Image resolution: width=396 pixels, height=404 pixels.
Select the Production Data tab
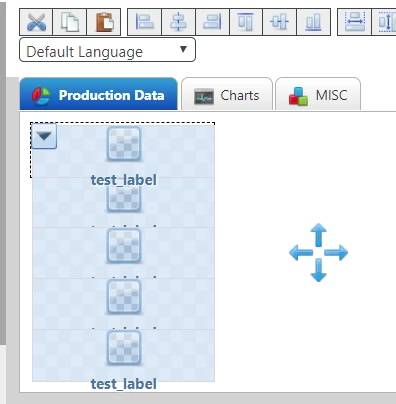coord(99,94)
